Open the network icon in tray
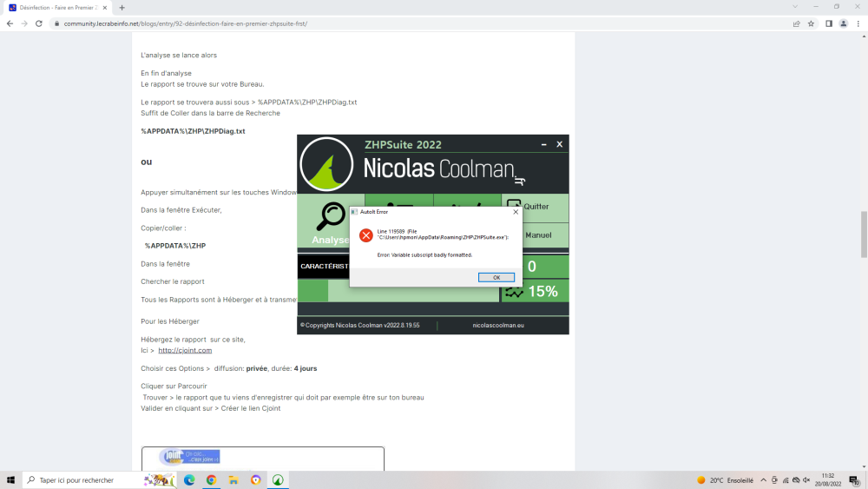 click(786, 480)
